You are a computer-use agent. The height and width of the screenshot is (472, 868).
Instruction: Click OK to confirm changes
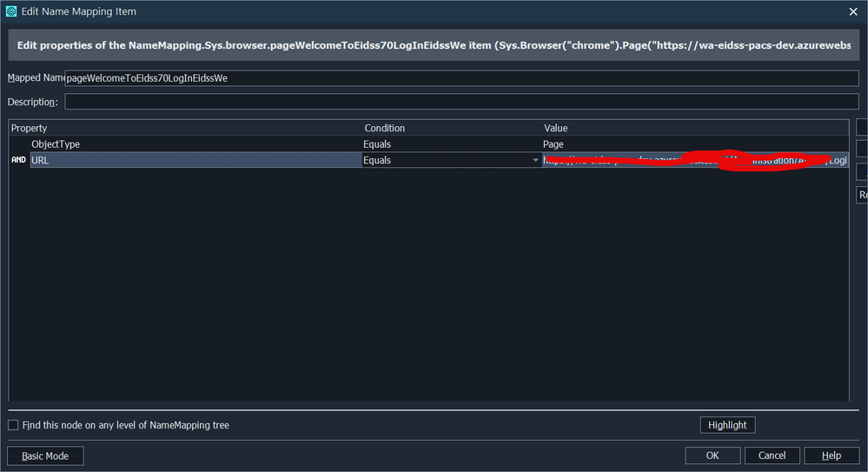(712, 455)
